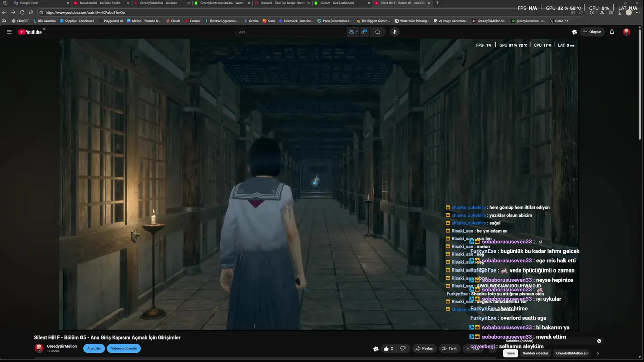Open the Gemini bookmark
Image resolution: width=644 pixels, height=362 pixels.
pyautogui.click(x=251, y=21)
